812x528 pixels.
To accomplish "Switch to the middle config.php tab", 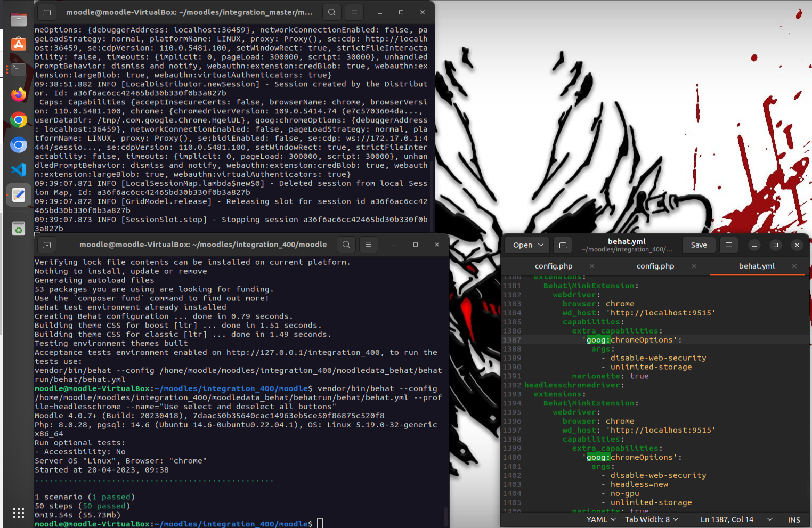I will pos(655,266).
